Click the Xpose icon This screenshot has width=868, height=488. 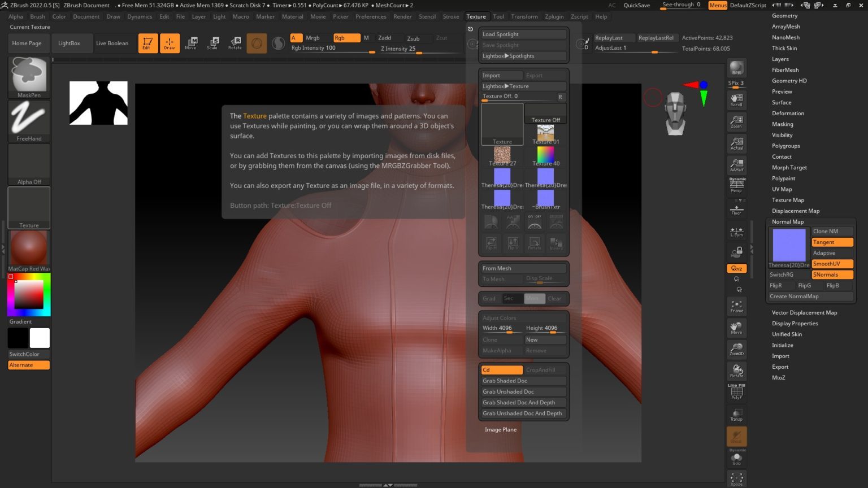tap(736, 480)
